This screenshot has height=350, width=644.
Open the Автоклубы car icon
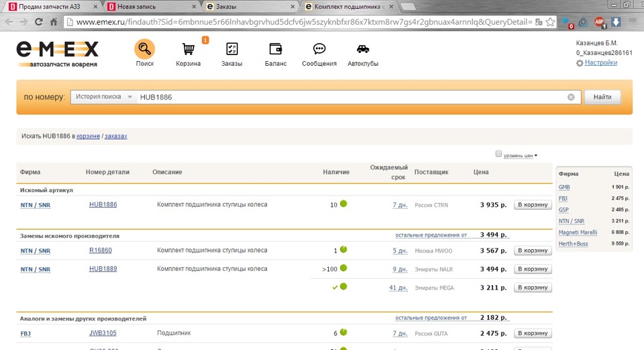(363, 49)
